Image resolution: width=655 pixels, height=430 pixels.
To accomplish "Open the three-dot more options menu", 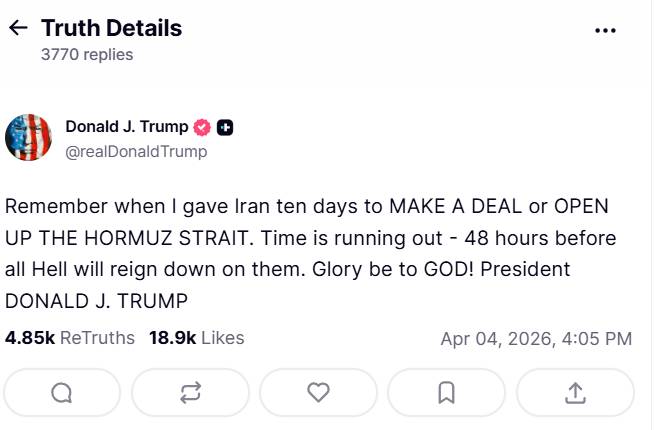I will (x=605, y=30).
